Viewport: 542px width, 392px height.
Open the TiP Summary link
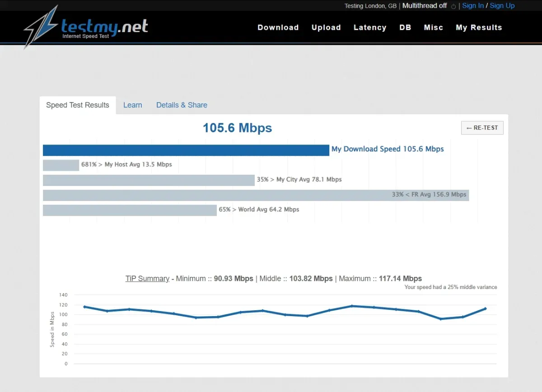tap(147, 279)
